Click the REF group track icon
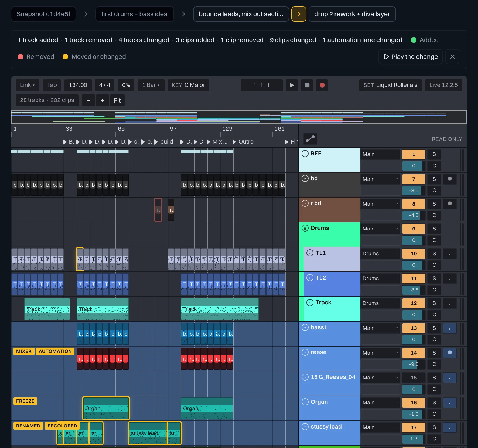Viewport: 478px width, 448px height. click(x=305, y=154)
